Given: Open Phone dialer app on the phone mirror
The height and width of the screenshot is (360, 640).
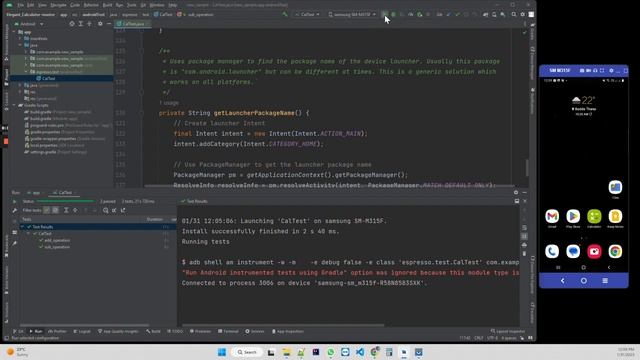Looking at the screenshot, I should coord(552,251).
